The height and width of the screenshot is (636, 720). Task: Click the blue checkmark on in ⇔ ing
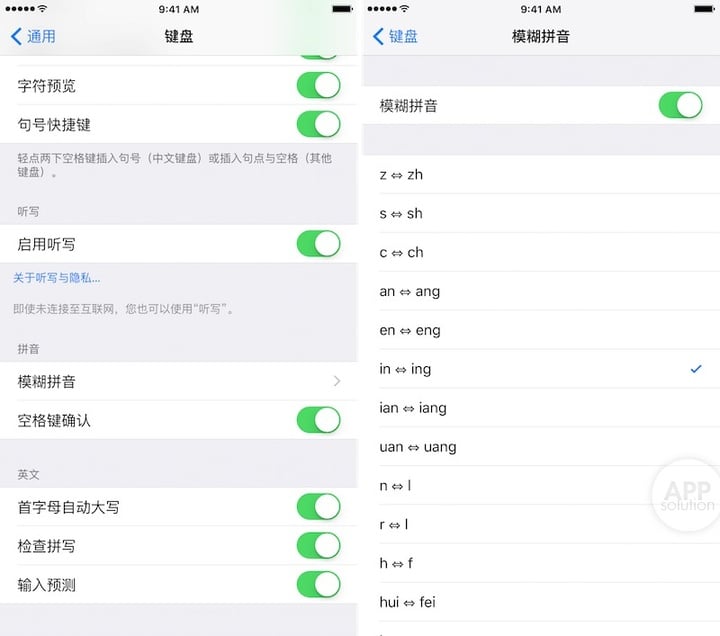coord(696,369)
